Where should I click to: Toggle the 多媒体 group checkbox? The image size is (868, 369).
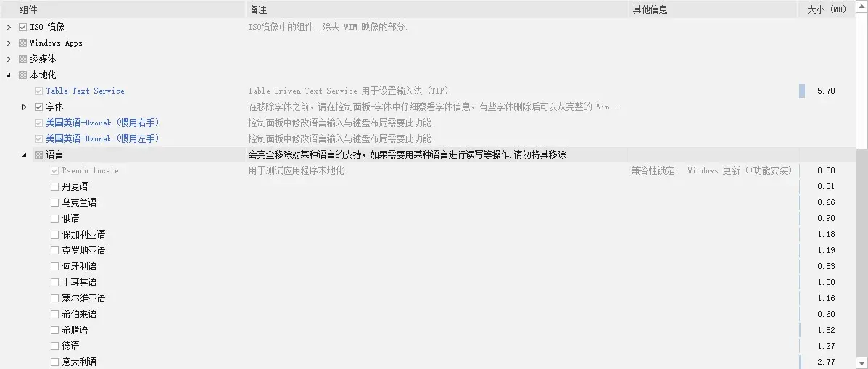point(22,59)
